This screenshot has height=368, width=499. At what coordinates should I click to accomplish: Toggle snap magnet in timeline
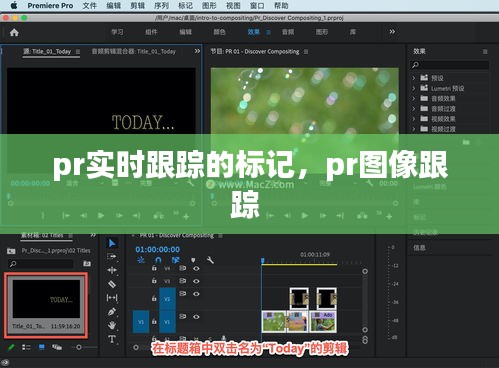tap(158, 260)
